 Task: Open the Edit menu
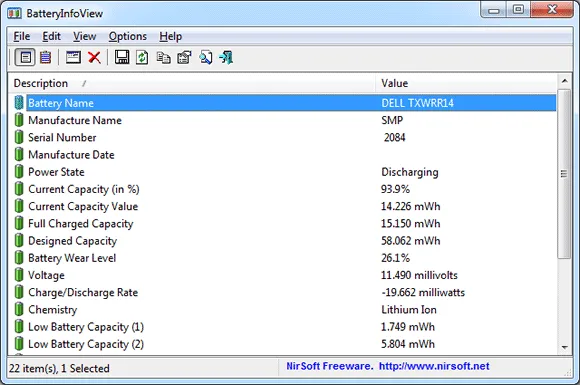(x=51, y=36)
